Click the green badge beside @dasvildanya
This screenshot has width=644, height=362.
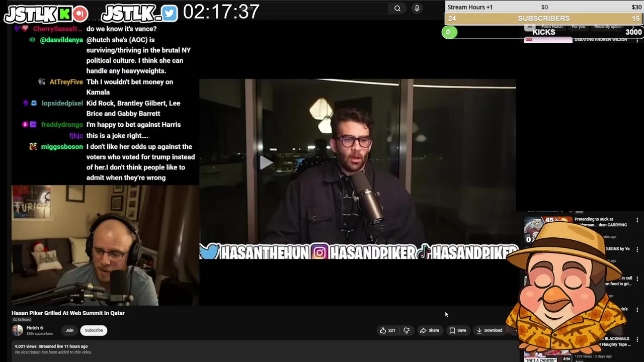[x=33, y=40]
